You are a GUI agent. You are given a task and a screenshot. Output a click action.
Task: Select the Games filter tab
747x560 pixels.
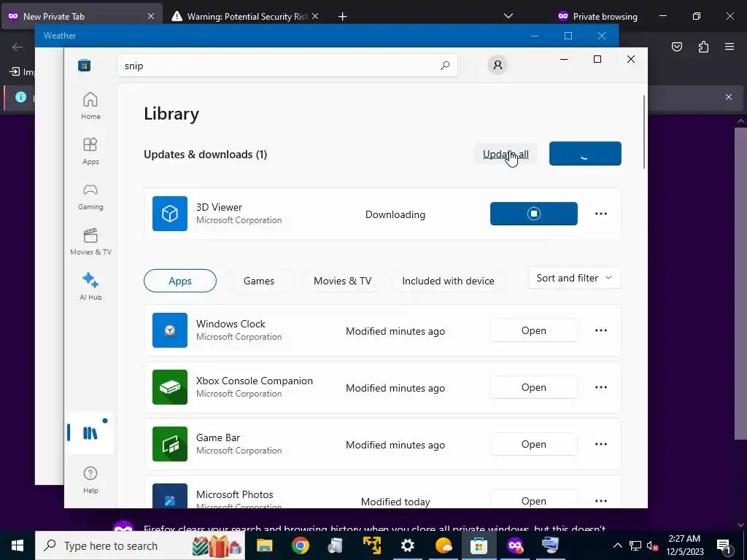pyautogui.click(x=259, y=281)
